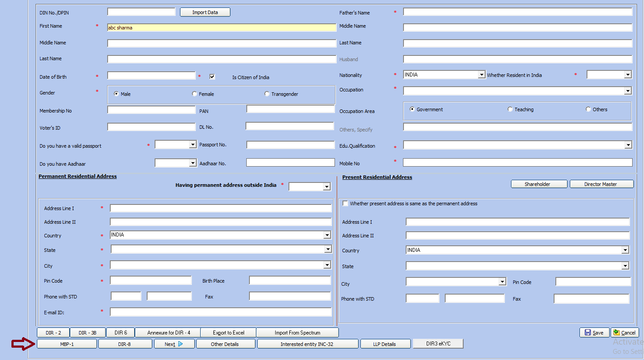Viewport: 644px width, 360px height.
Task: Expand present address Country dropdown
Action: point(625,250)
